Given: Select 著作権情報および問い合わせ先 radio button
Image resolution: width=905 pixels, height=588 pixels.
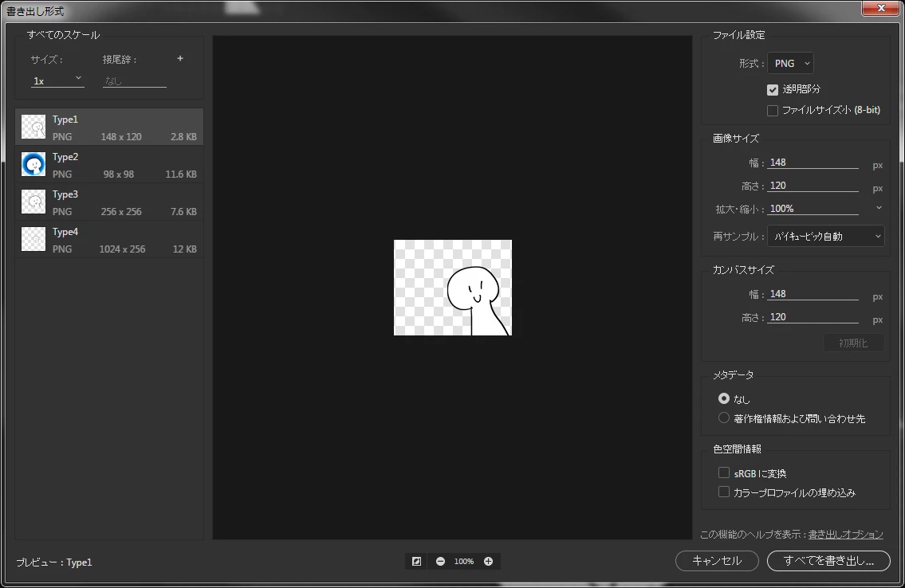Looking at the screenshot, I should (x=724, y=418).
